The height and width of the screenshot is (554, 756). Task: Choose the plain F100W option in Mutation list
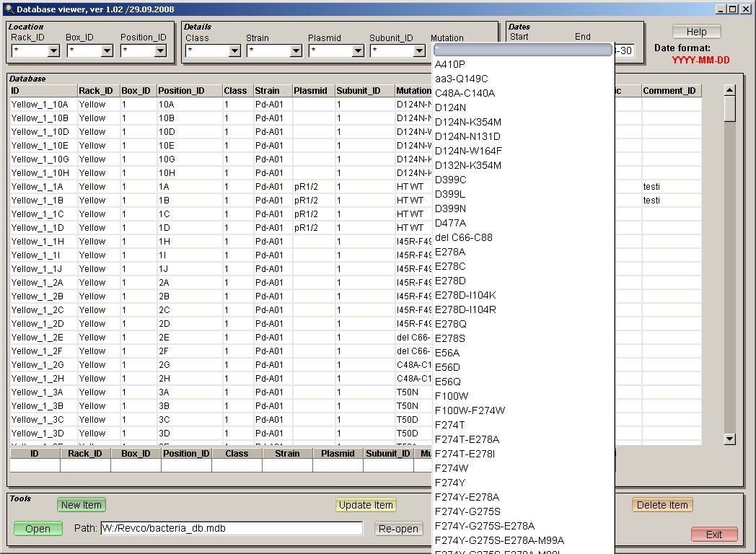click(x=523, y=396)
